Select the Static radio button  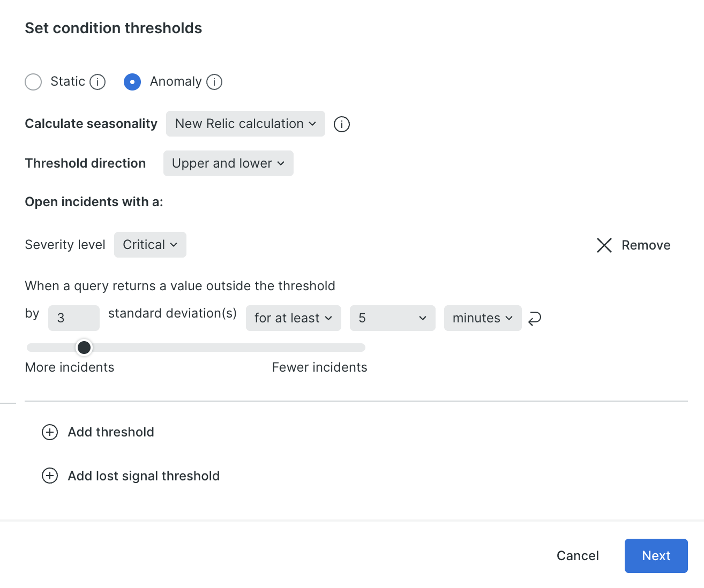pyautogui.click(x=33, y=82)
